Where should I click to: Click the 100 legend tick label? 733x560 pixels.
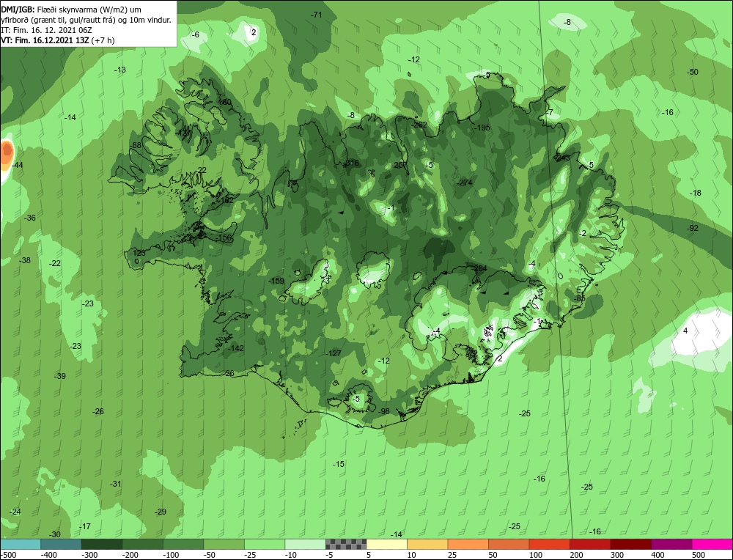pos(536,555)
